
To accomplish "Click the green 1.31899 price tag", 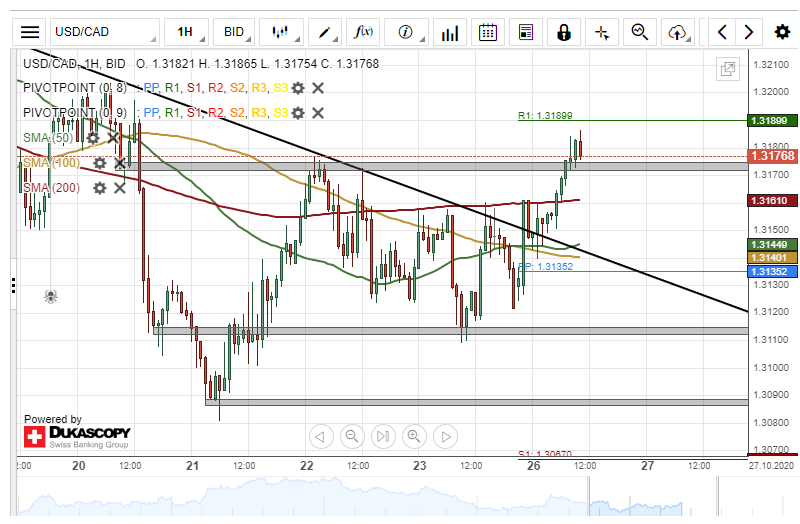I will coord(772,121).
